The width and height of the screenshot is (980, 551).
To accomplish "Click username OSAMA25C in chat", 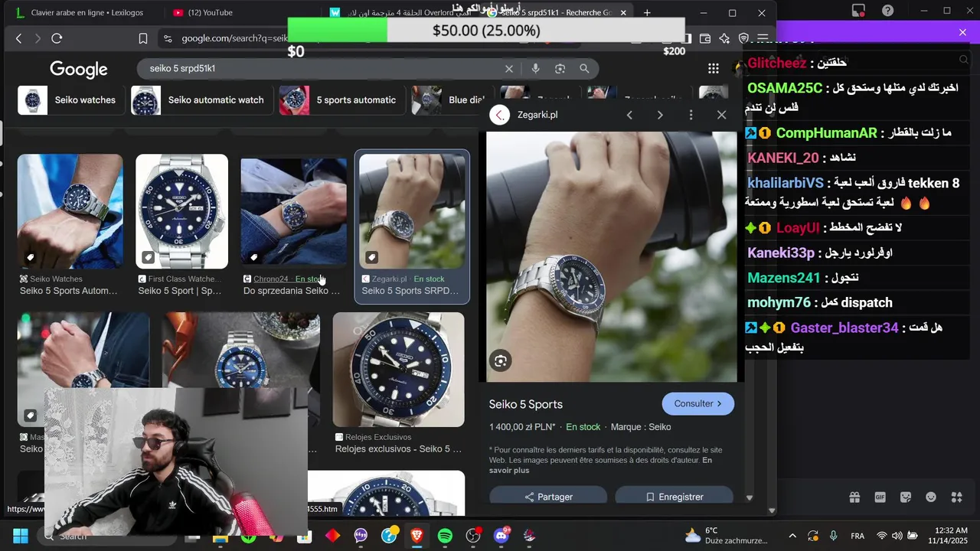I will (785, 88).
